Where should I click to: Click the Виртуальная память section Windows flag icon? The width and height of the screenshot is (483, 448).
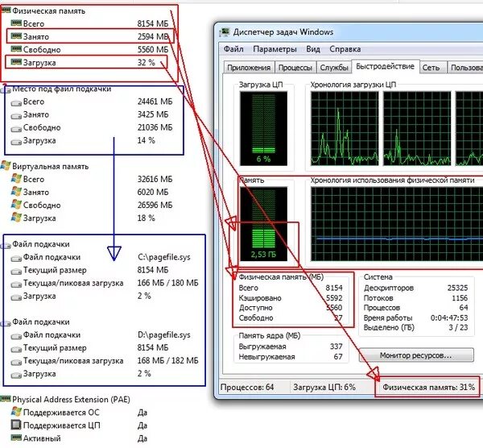tap(6, 165)
